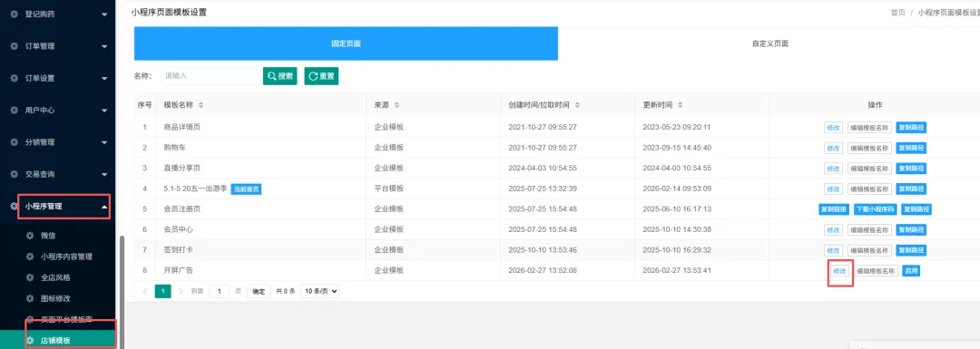Click 复制路径 for 签到打卡 row
Viewport: 980px width, 349px height.
click(x=911, y=250)
